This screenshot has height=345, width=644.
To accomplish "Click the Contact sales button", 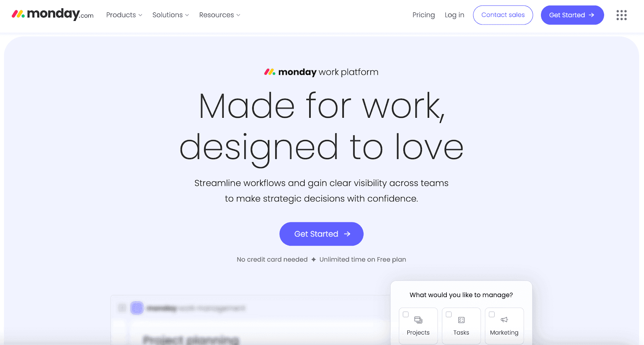I will click(503, 15).
